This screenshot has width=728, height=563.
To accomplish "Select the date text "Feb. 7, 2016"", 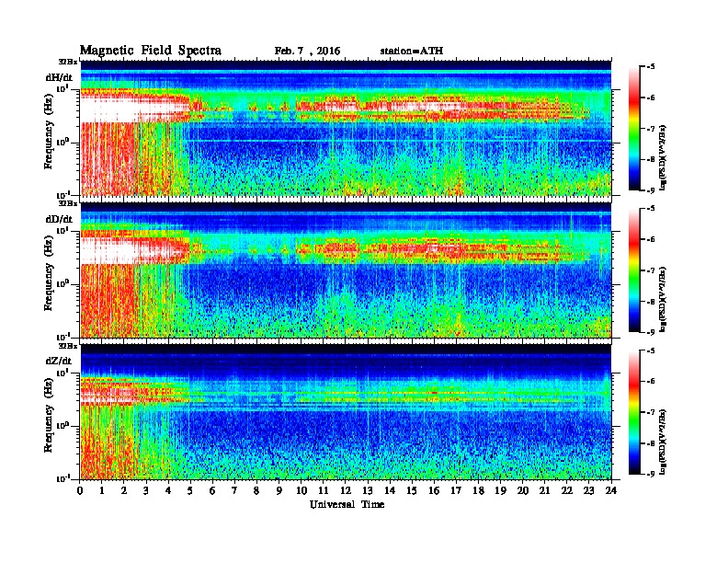I will tap(307, 52).
